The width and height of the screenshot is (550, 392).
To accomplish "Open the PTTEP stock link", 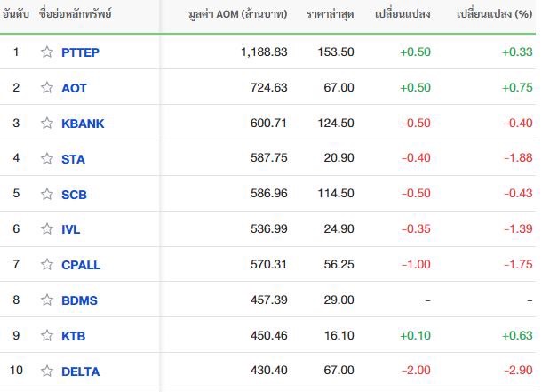I will [x=80, y=52].
